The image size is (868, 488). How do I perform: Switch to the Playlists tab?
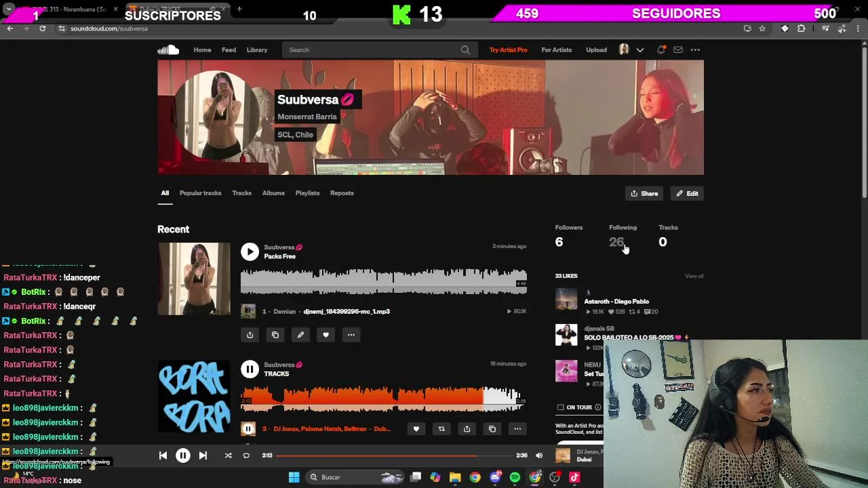307,193
